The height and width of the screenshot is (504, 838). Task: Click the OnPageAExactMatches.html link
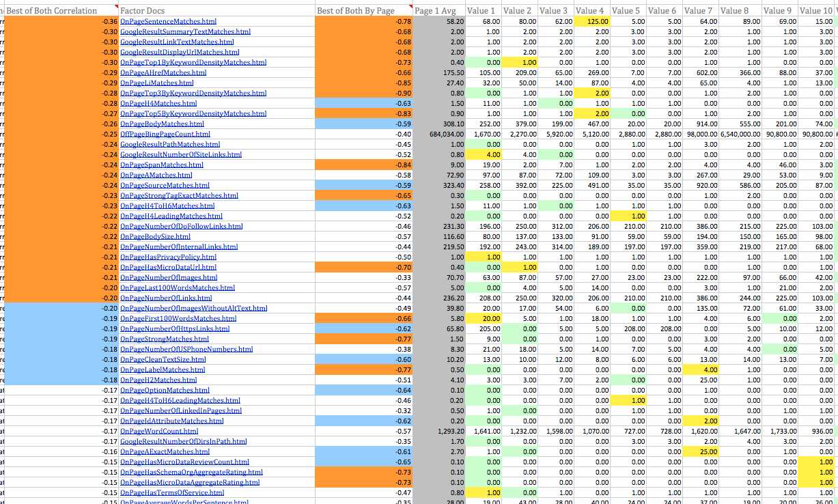tap(165, 452)
